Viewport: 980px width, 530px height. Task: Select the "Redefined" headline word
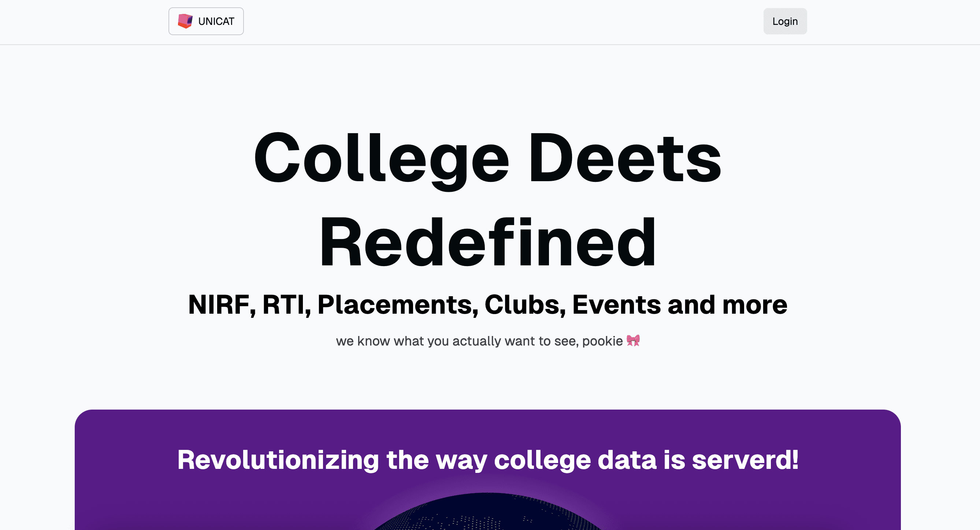489,243
